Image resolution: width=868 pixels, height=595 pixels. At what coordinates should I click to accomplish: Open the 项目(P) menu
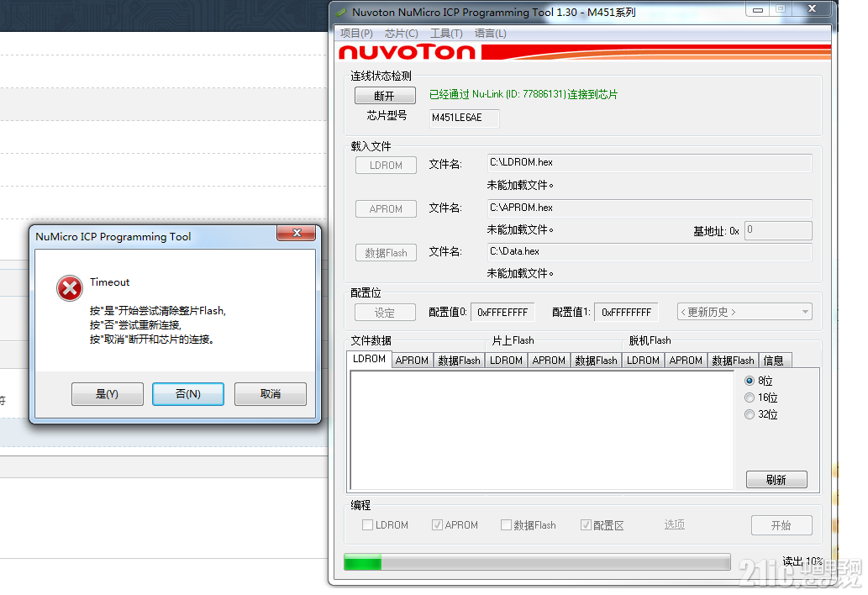click(356, 34)
